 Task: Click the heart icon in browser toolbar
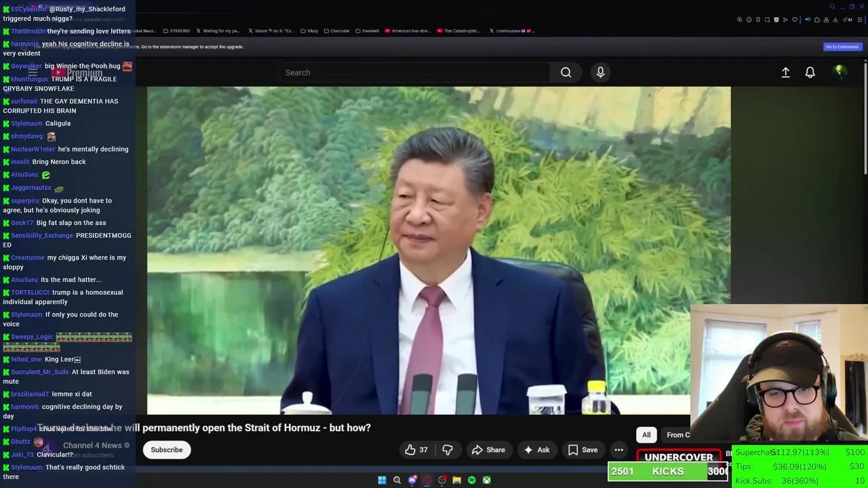[x=795, y=20]
